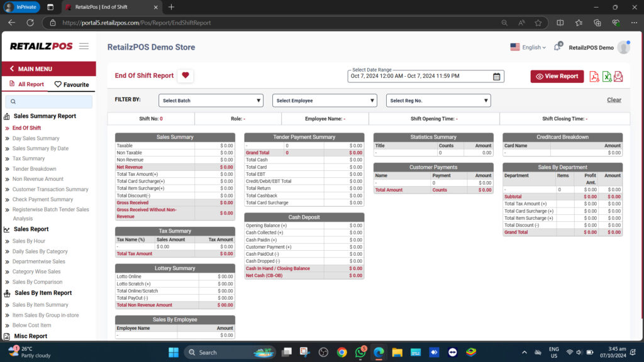Export report as PDF
Viewport: 644px width, 362px height.
[x=594, y=77]
